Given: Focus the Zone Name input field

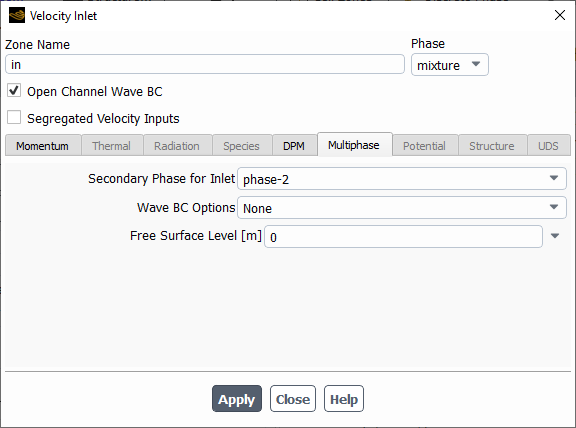Looking at the screenshot, I should pos(205,64).
